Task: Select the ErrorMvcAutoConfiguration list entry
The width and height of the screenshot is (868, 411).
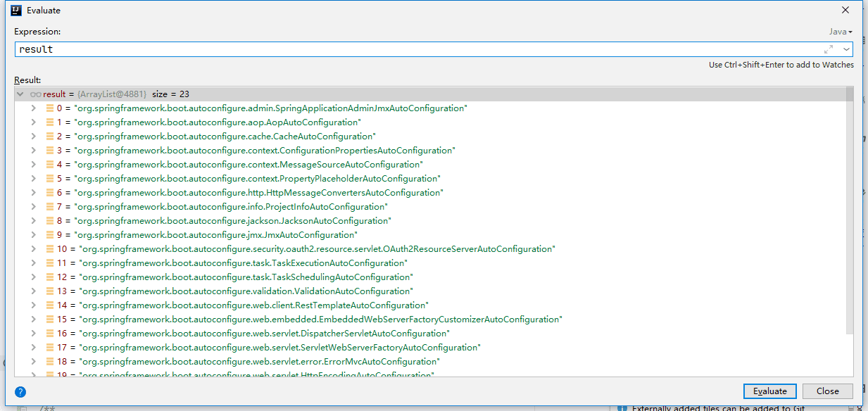Action: (259, 362)
